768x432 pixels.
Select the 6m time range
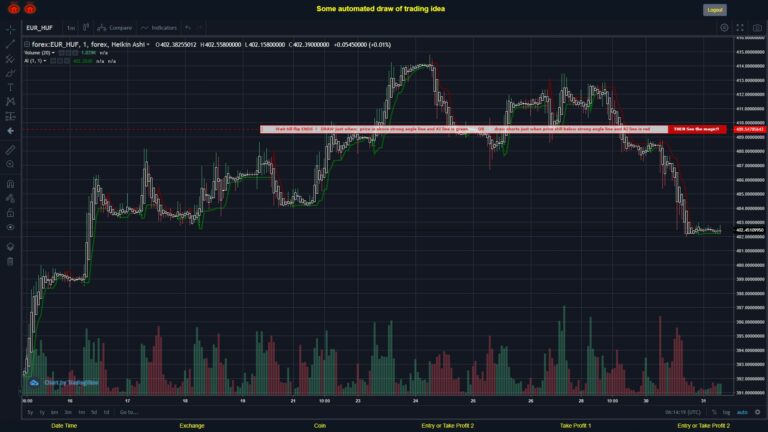54,412
